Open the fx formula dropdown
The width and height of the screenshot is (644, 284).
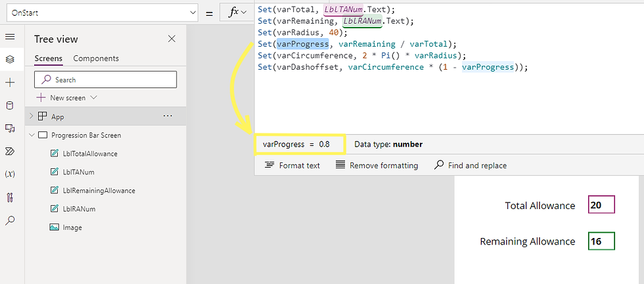tap(238, 12)
